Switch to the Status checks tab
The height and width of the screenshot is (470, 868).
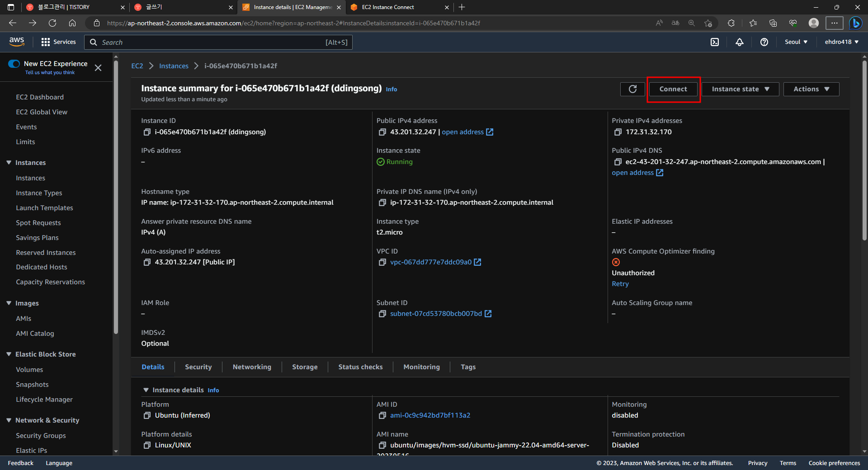(x=360, y=367)
